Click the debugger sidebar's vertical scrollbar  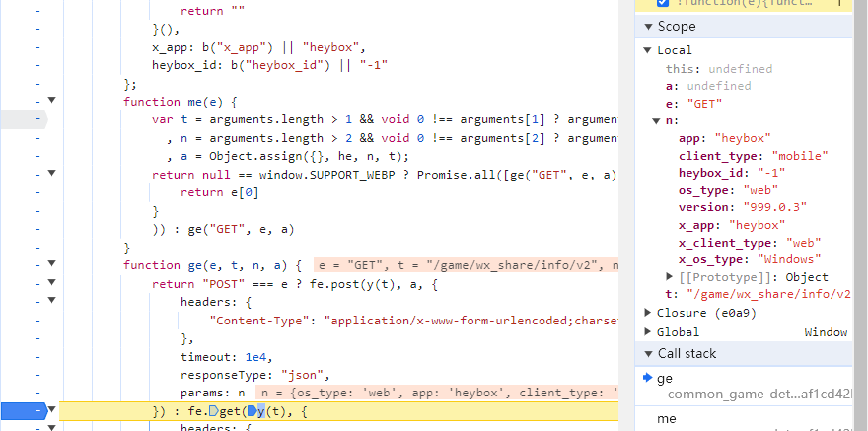coord(860,215)
